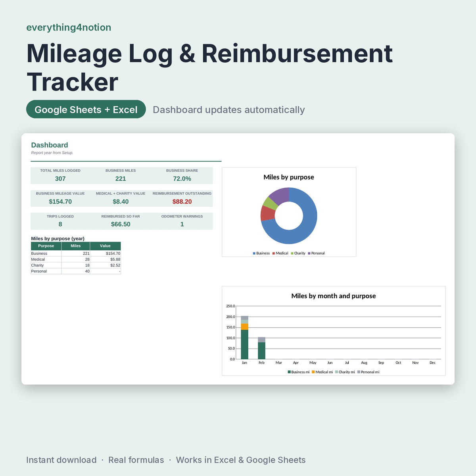The image size is (476, 476).
Task: Click the Reimbursed So Far $66.50 value
Action: (x=121, y=225)
